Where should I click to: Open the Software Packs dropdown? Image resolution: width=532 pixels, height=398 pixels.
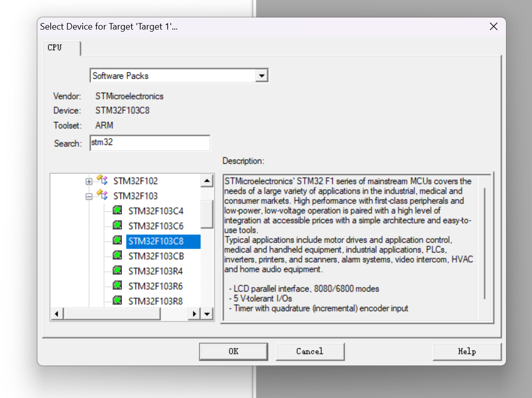pyautogui.click(x=261, y=75)
